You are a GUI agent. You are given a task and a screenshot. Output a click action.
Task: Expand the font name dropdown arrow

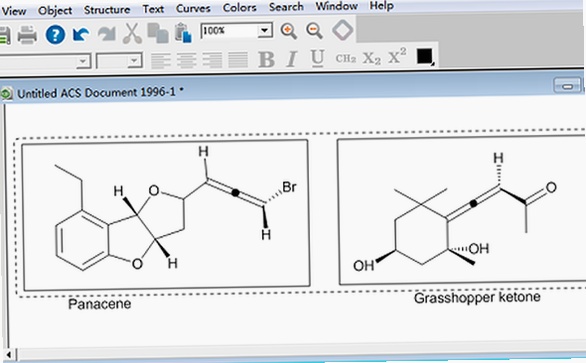click(x=83, y=61)
